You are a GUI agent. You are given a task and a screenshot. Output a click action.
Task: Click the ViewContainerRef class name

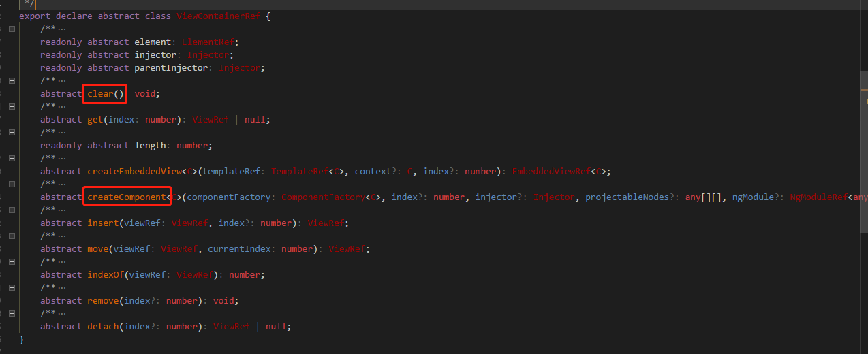click(218, 16)
